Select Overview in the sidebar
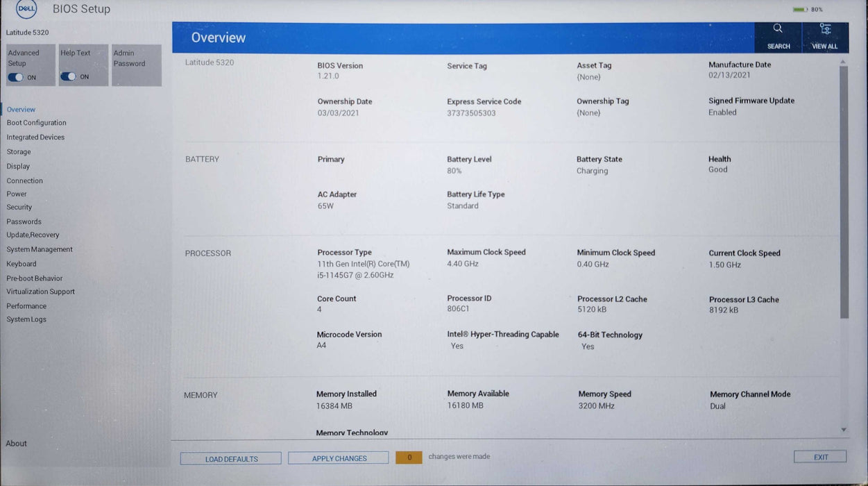This screenshot has width=868, height=486. point(22,110)
